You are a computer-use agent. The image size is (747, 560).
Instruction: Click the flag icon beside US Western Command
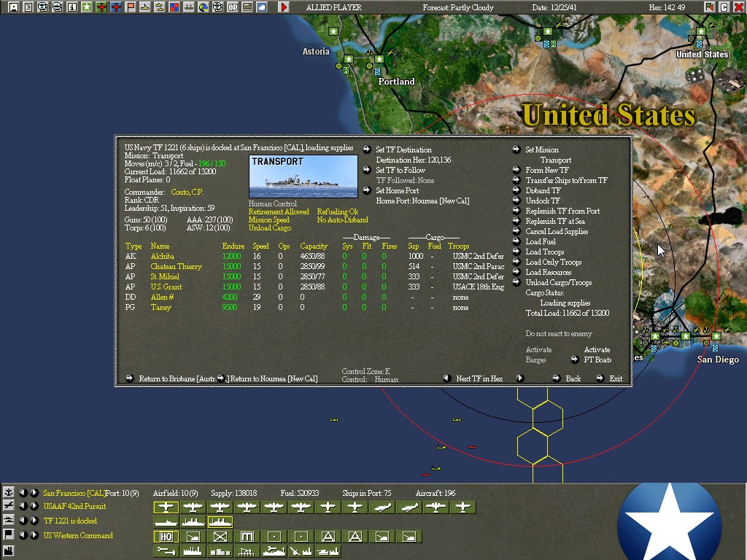(x=9, y=534)
